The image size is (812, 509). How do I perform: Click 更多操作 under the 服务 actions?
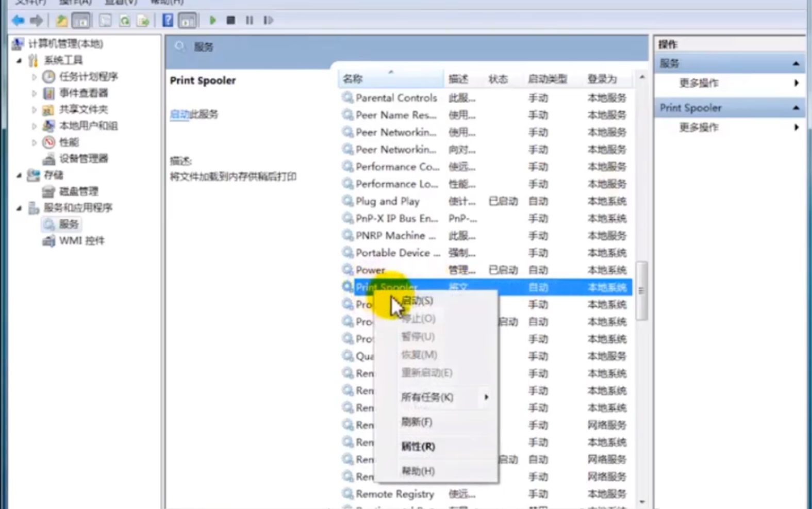point(699,83)
